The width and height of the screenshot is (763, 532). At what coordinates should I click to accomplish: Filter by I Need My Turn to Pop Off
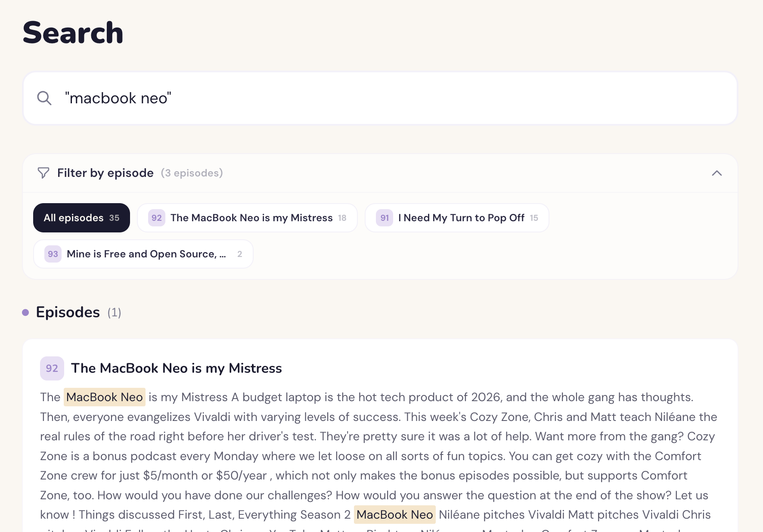pyautogui.click(x=461, y=218)
